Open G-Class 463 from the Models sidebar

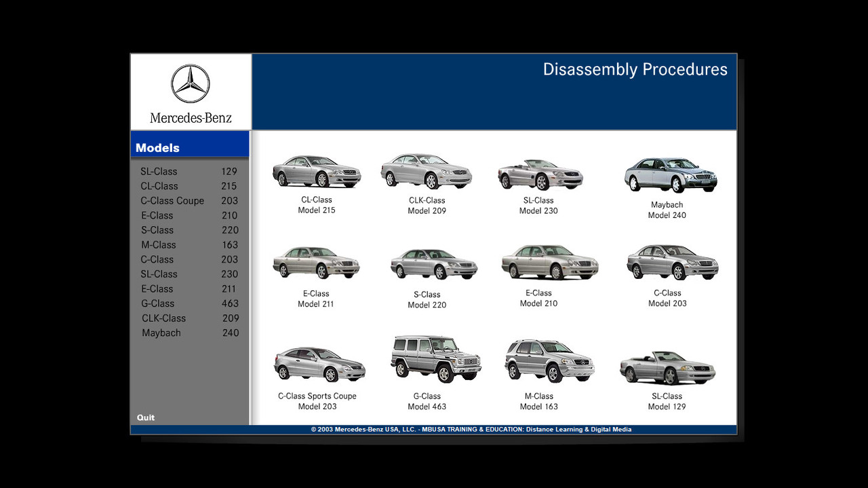189,303
